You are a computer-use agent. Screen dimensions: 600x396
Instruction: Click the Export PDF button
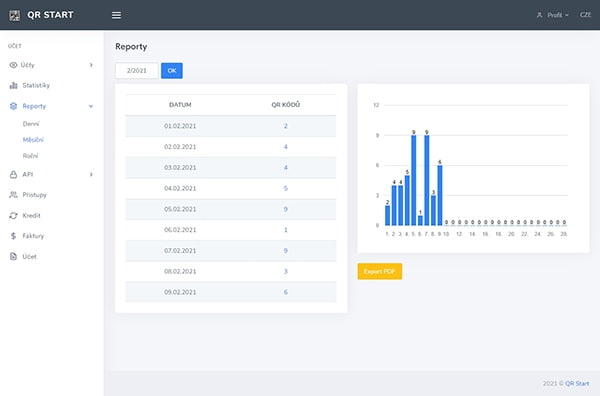(380, 271)
